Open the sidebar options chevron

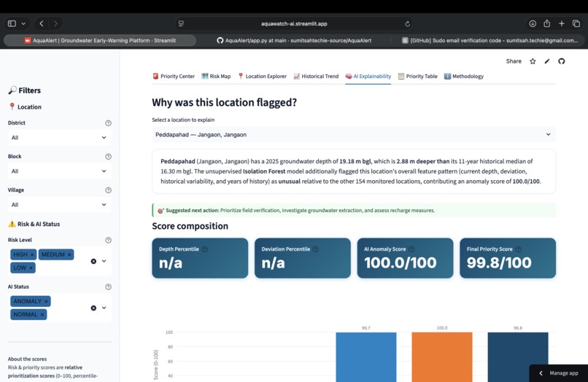coord(23,23)
